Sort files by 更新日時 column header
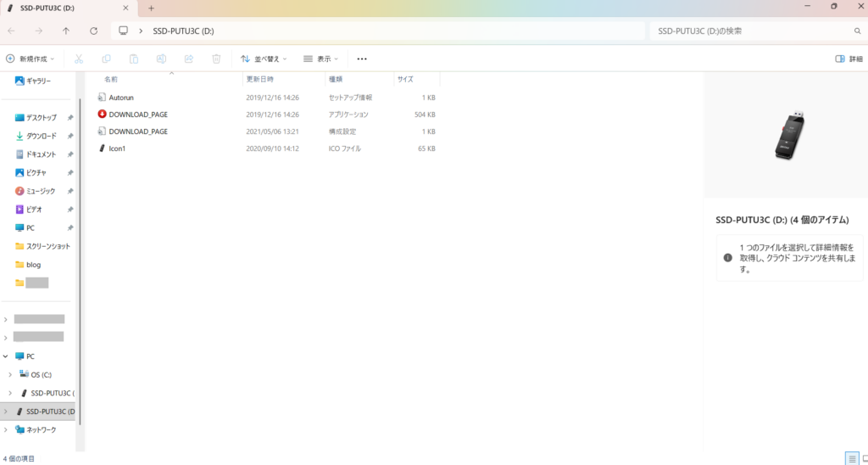Image resolution: width=868 pixels, height=465 pixels. [259, 79]
